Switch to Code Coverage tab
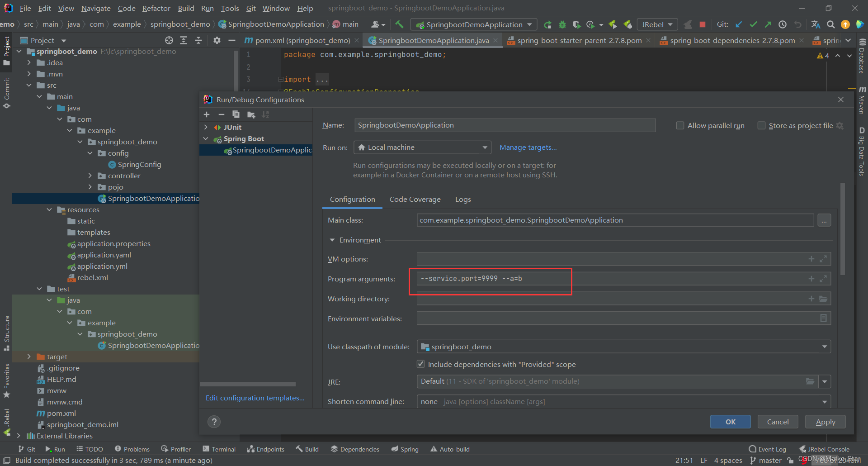This screenshot has width=868, height=466. click(415, 199)
